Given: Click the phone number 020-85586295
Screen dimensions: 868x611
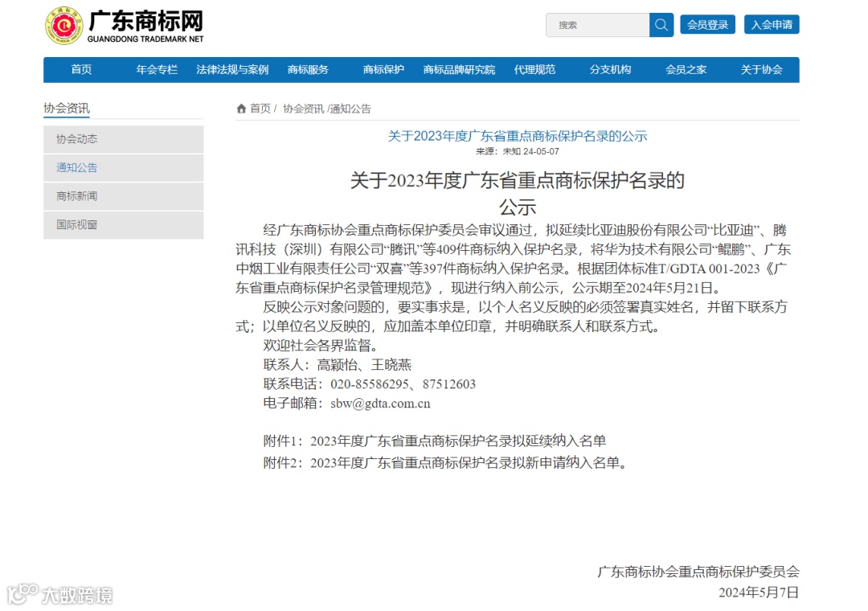Looking at the screenshot, I should pyautogui.click(x=369, y=383).
